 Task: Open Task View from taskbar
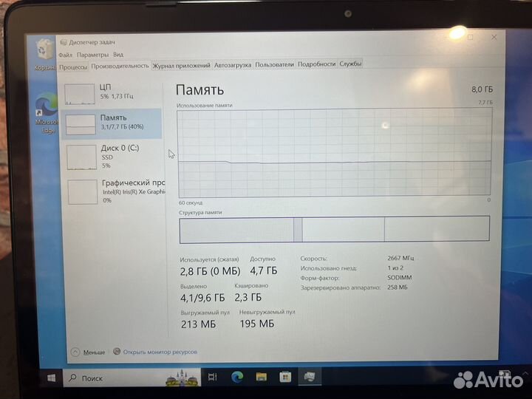(x=212, y=377)
